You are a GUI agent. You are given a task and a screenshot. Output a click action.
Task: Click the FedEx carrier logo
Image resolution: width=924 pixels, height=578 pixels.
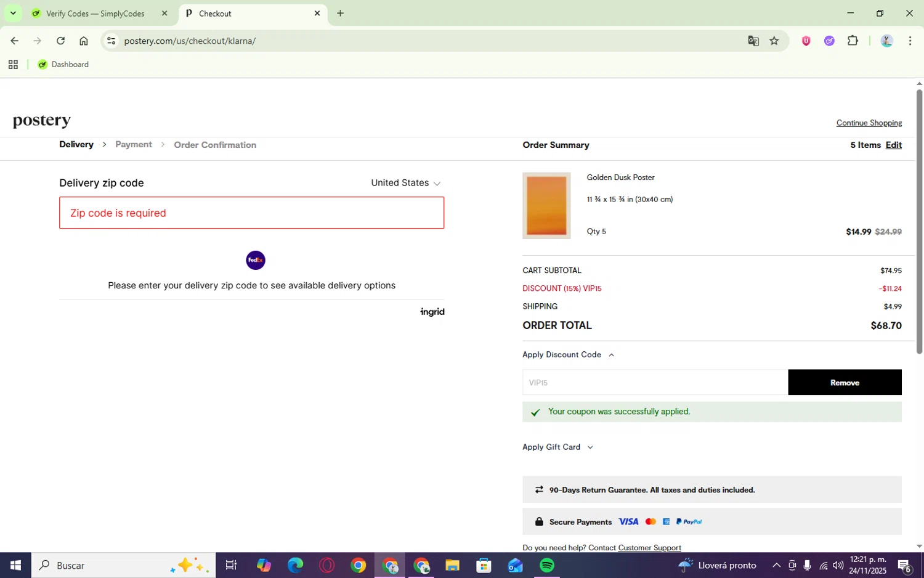tap(256, 260)
